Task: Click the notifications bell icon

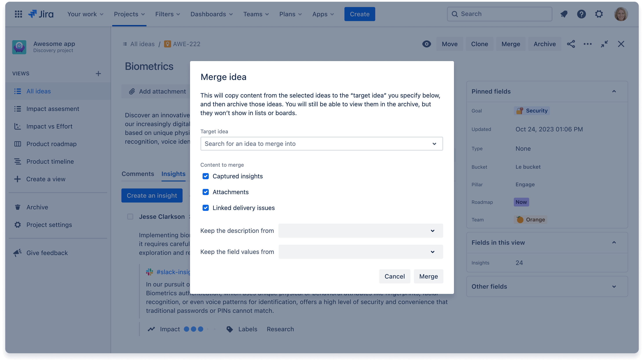Action: coord(564,14)
